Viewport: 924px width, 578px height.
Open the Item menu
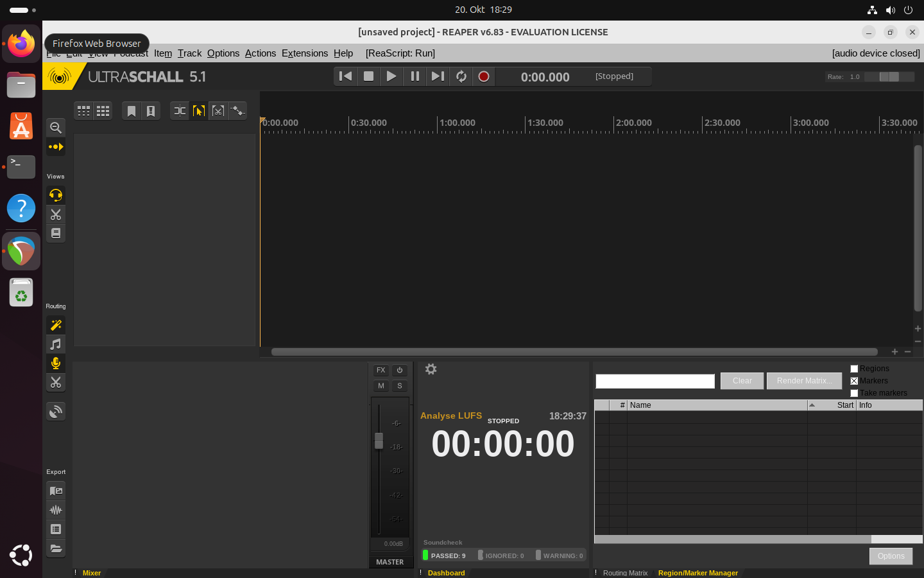(163, 53)
